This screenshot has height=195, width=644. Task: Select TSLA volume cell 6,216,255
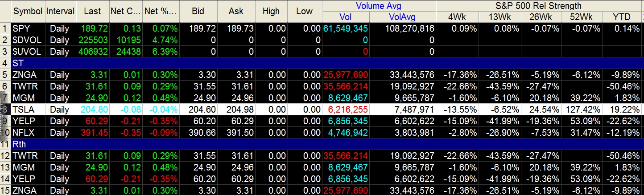tap(346, 110)
